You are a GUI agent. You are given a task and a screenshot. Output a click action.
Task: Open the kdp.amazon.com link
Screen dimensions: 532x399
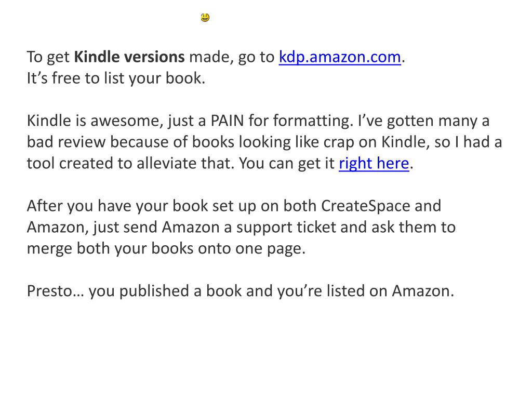340,57
